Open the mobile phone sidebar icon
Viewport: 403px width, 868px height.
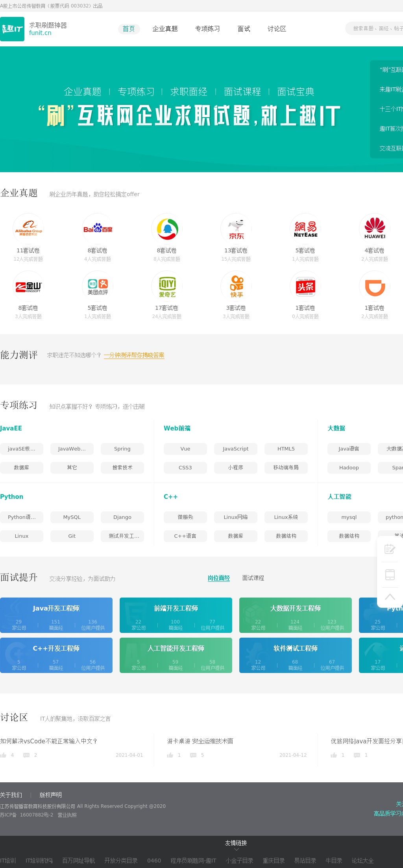(390, 575)
